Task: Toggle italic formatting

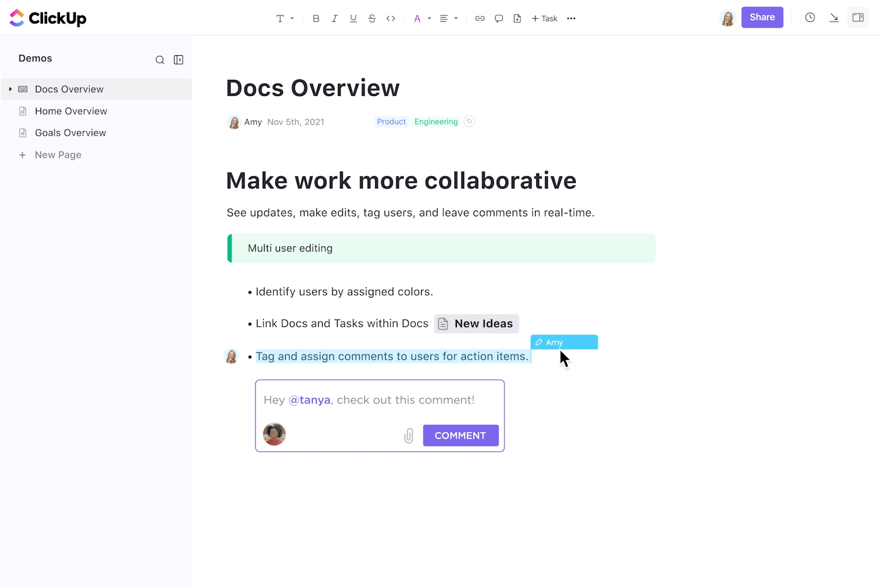Action: tap(335, 18)
